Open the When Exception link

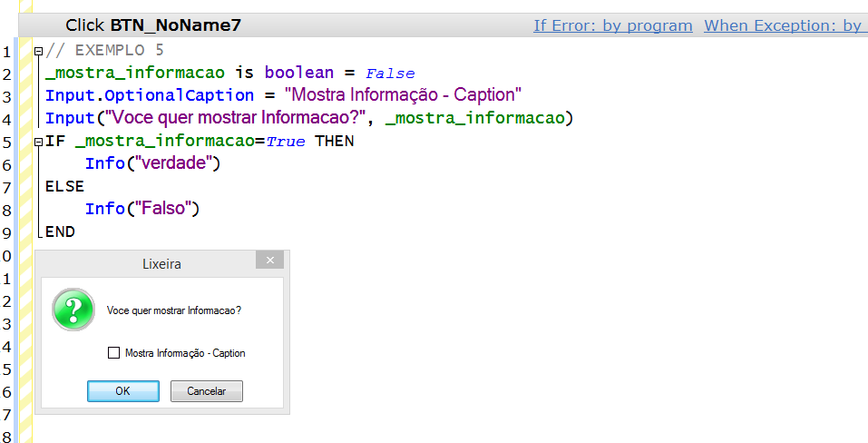coord(785,25)
